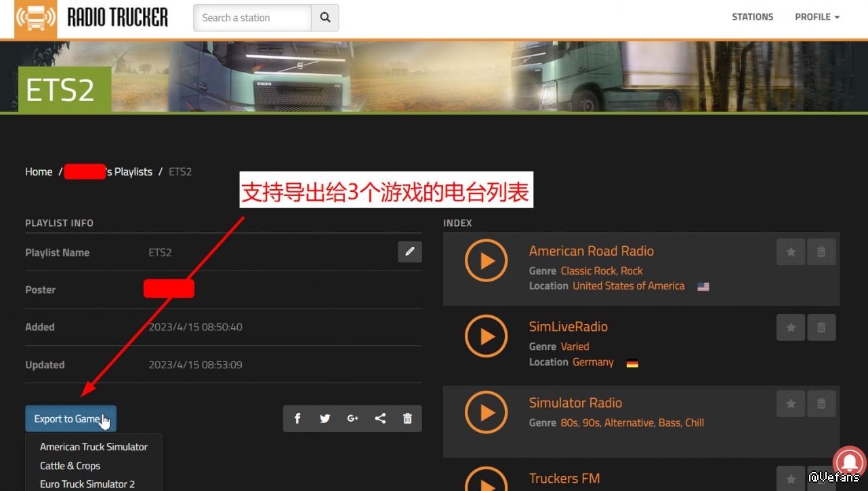868x491 pixels.
Task: Click the ETS2 banner title
Action: (60, 90)
